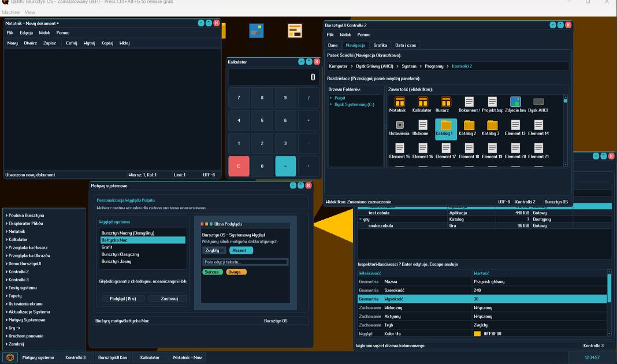Select the Bursztyn Nocny (Domyślny) theme
This screenshot has height=364, width=617.
tap(143, 233)
